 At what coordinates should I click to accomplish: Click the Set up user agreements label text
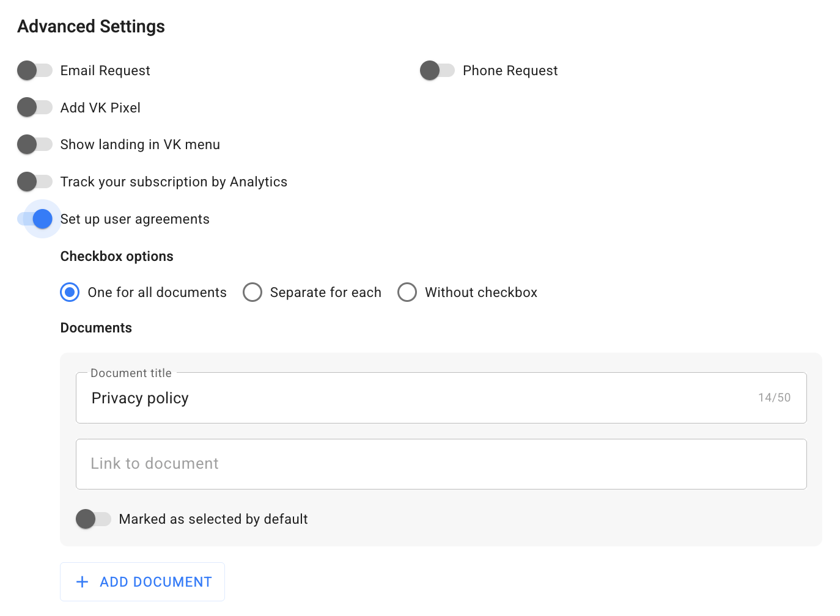135,219
